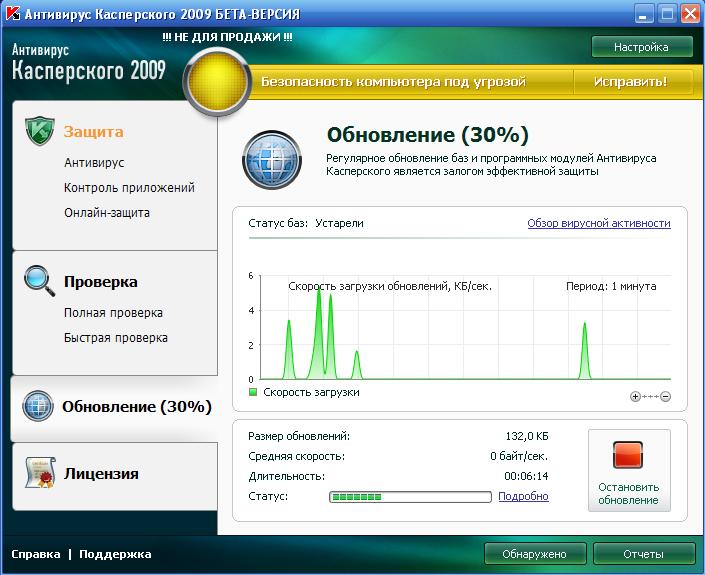Click the yellow status indicator light
Viewport: 705px width, 575px height.
(217, 82)
